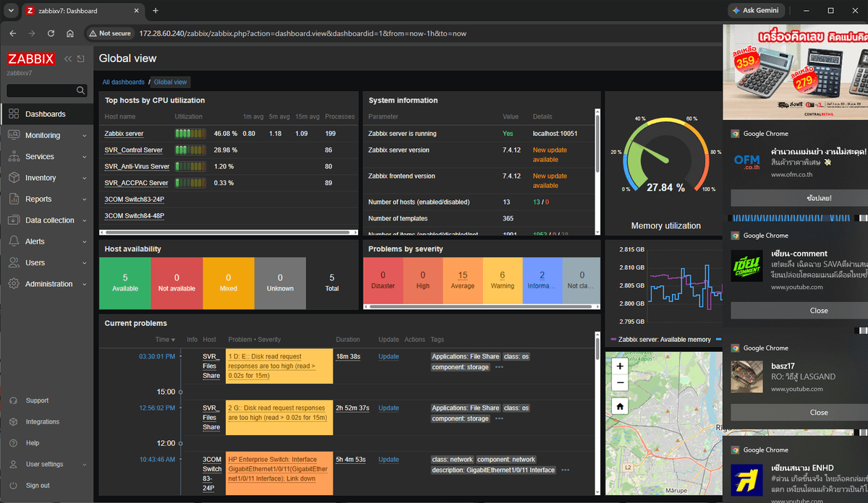The width and height of the screenshot is (868, 503).
Task: Zoom out of the map with the minus button
Action: coord(620,382)
